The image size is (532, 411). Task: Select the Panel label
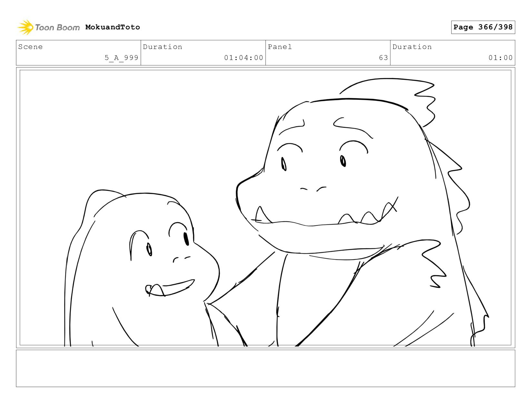(x=280, y=47)
